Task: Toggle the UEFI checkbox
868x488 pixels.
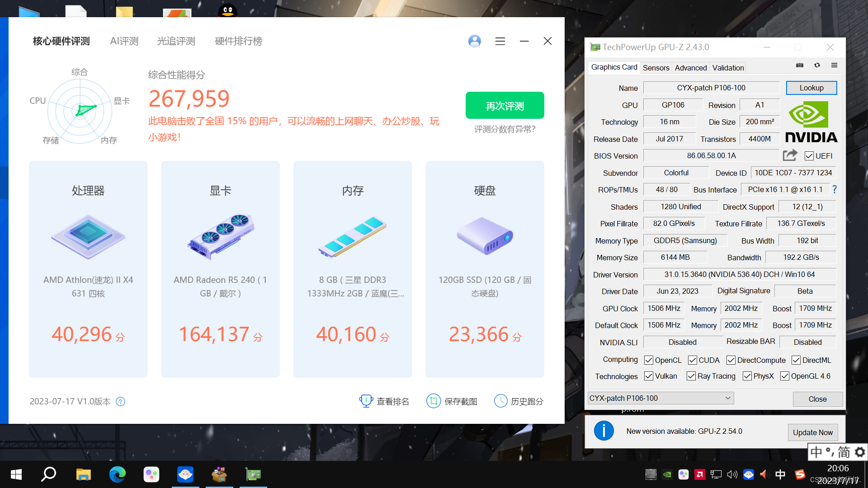Action: [809, 156]
